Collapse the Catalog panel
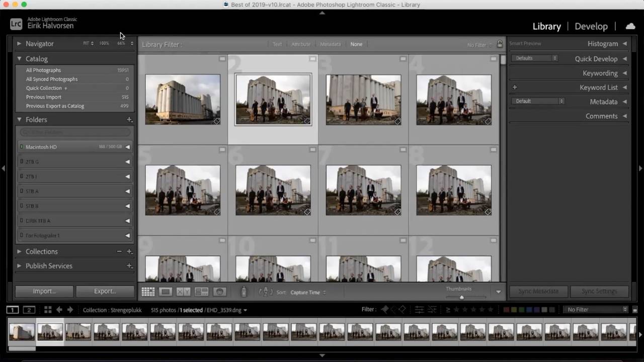644x362 pixels. pyautogui.click(x=19, y=59)
